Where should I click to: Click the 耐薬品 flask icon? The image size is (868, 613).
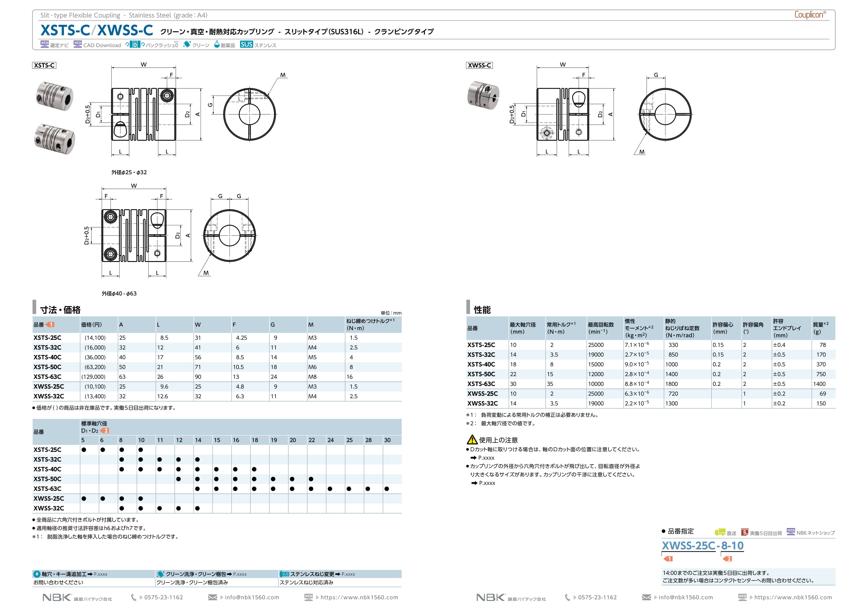[x=217, y=44]
